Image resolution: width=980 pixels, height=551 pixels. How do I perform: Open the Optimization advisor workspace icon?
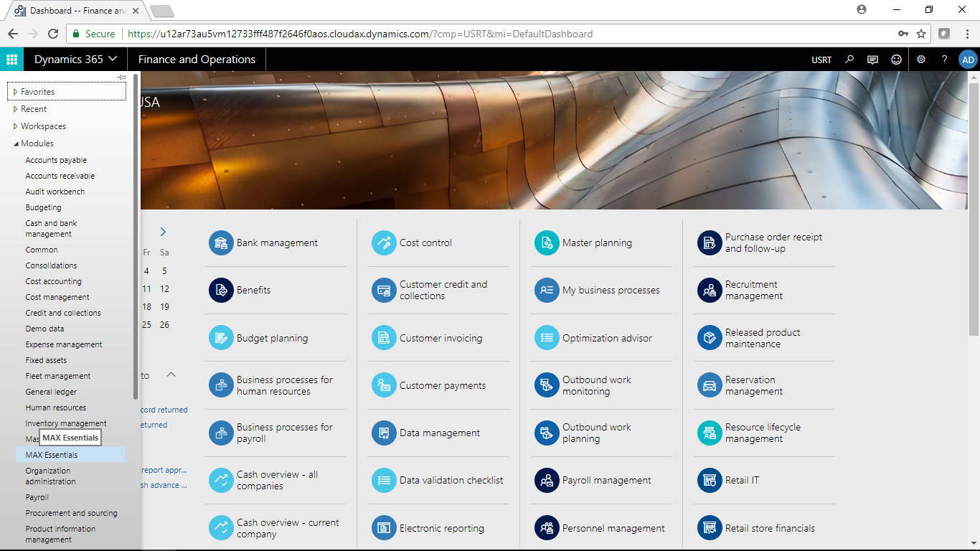point(547,338)
